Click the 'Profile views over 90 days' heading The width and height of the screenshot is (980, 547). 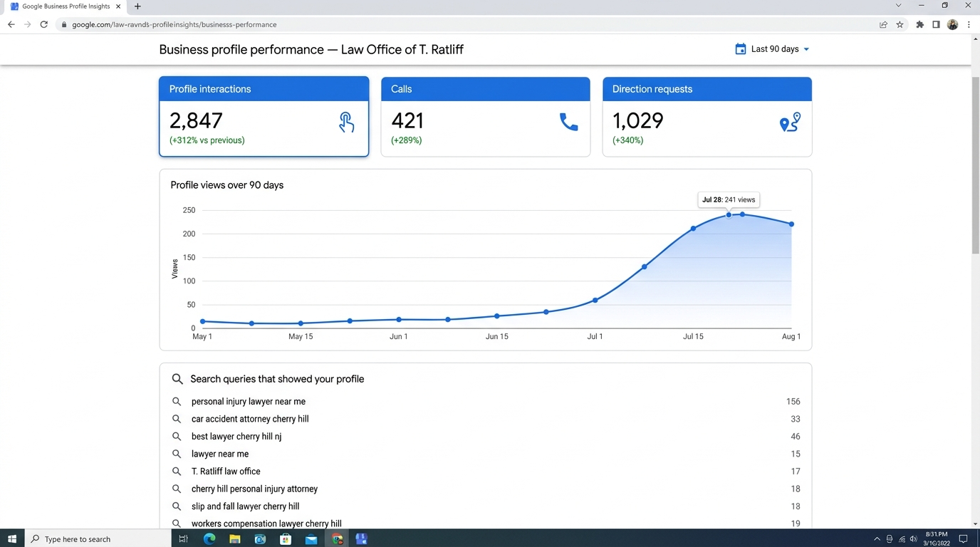pyautogui.click(x=227, y=185)
